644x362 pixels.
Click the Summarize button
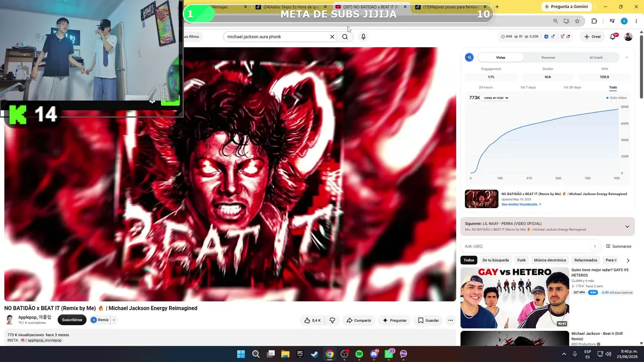click(x=618, y=246)
